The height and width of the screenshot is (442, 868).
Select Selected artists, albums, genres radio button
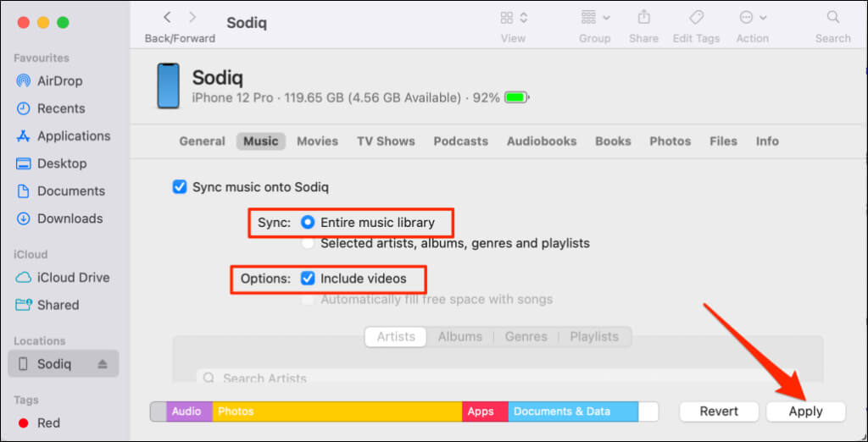(x=308, y=243)
